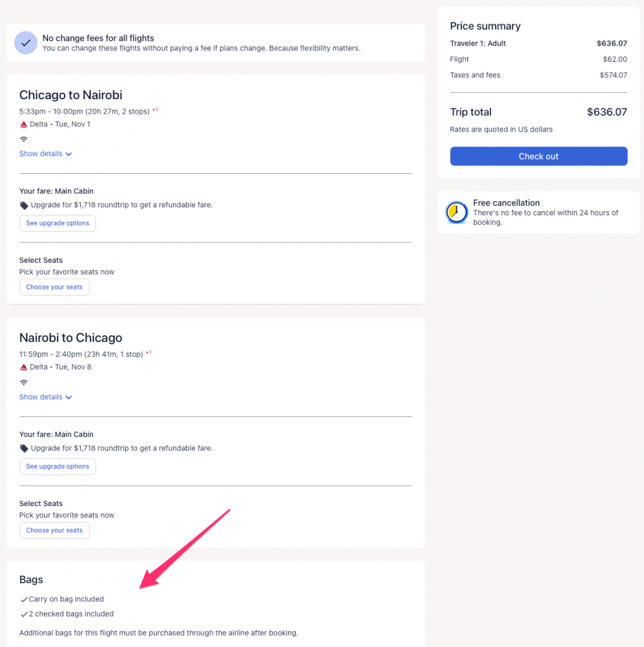Click the Wi-Fi icon under Chicago to Nairobi
The width and height of the screenshot is (644, 647).
[24, 139]
